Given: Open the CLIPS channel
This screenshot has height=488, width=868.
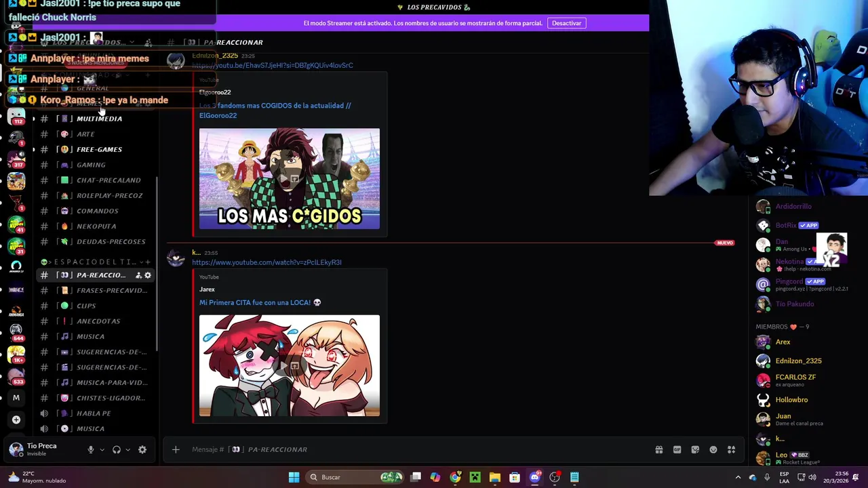Looking at the screenshot, I should 95,306.
